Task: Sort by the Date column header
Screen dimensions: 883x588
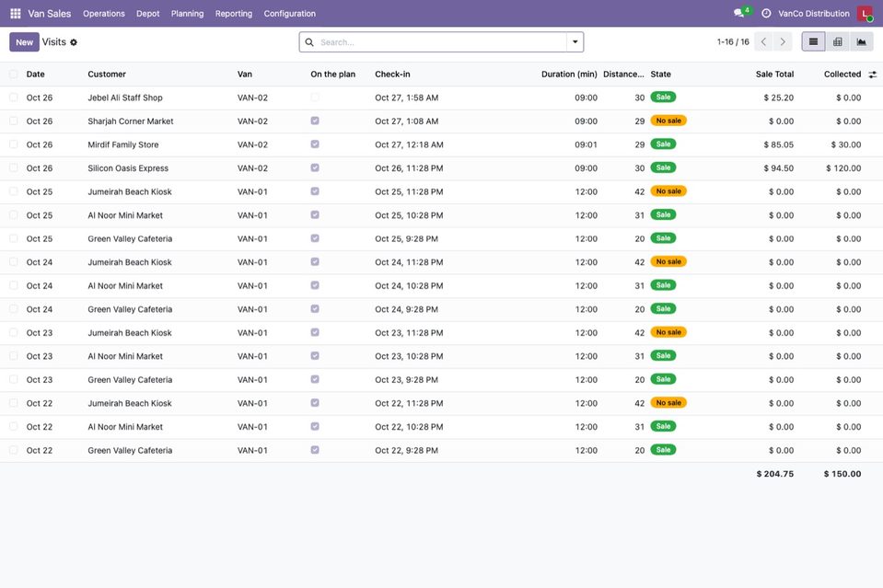Action: 36,75
